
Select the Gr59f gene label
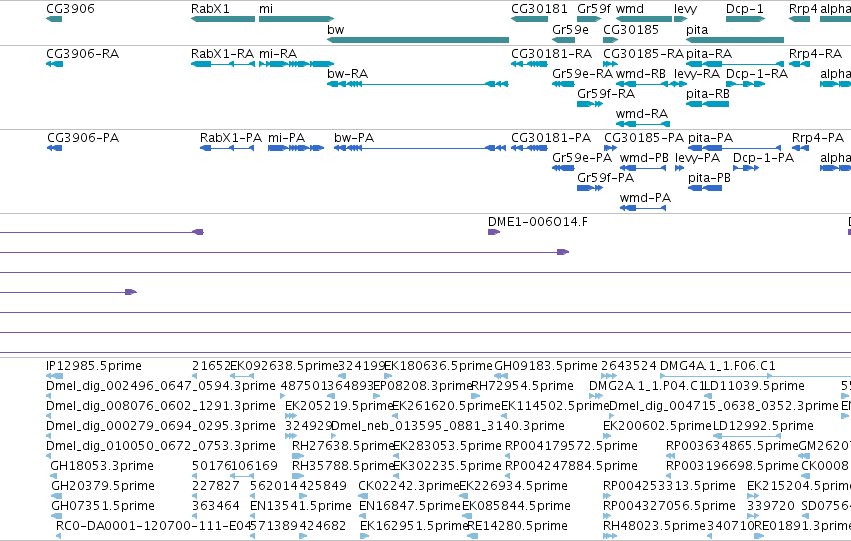tap(594, 9)
